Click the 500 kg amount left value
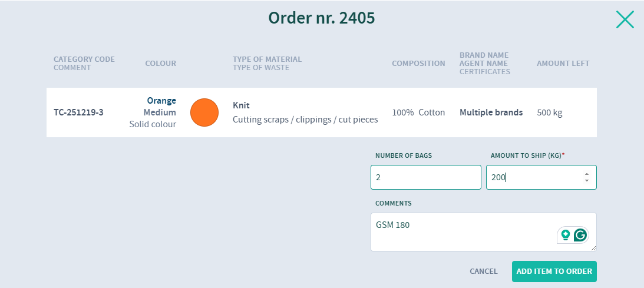 (550, 112)
